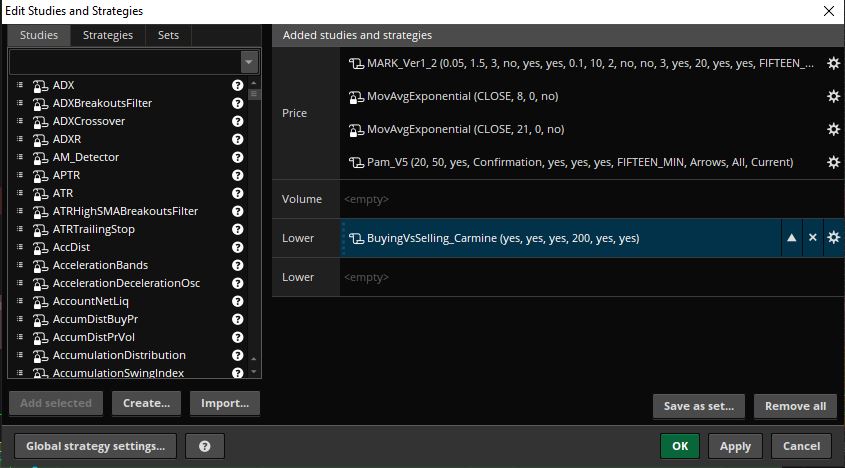The height and width of the screenshot is (468, 845).
Task: Click Remove all button
Action: click(795, 406)
